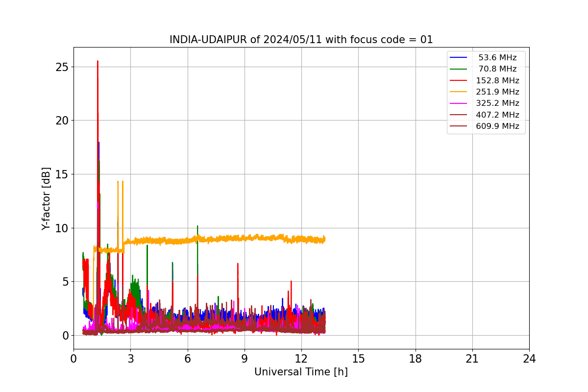Select the 251.9 MHz legend label

pyautogui.click(x=497, y=92)
